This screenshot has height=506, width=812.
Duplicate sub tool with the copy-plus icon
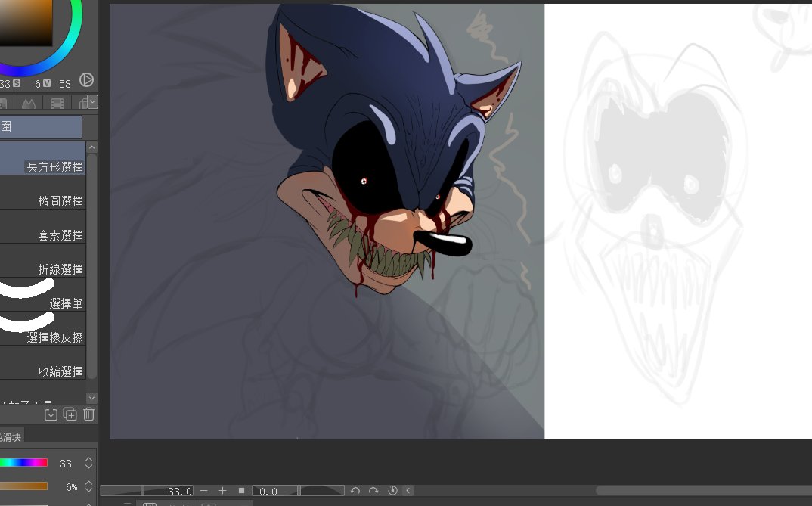click(x=70, y=414)
